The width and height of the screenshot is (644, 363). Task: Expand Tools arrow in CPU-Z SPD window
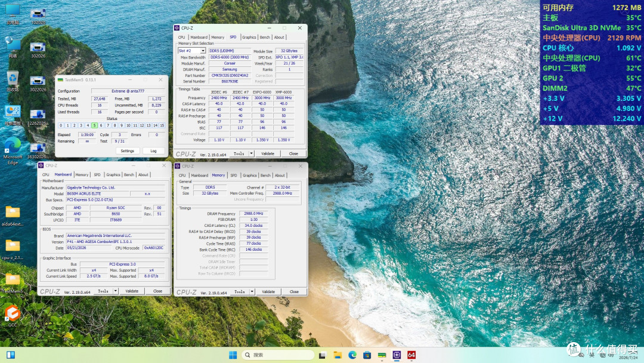point(252,153)
